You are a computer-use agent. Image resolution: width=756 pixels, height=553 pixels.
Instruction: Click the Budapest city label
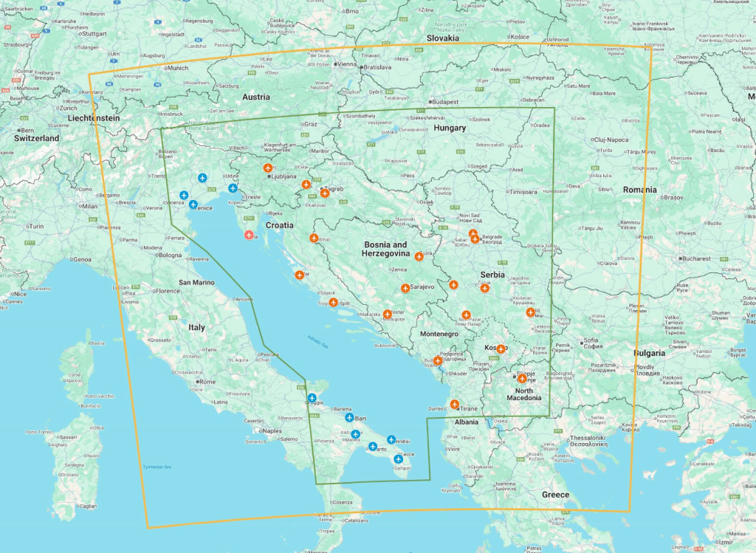(x=445, y=102)
